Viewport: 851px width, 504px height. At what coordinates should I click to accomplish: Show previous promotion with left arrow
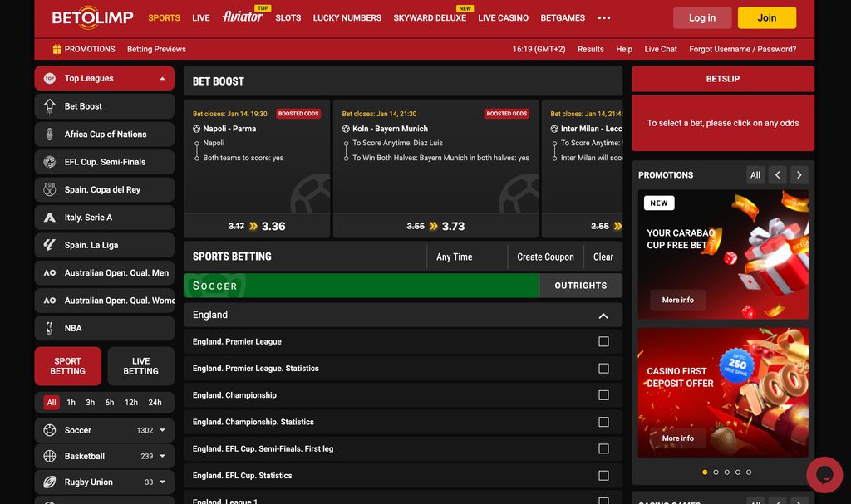point(778,174)
